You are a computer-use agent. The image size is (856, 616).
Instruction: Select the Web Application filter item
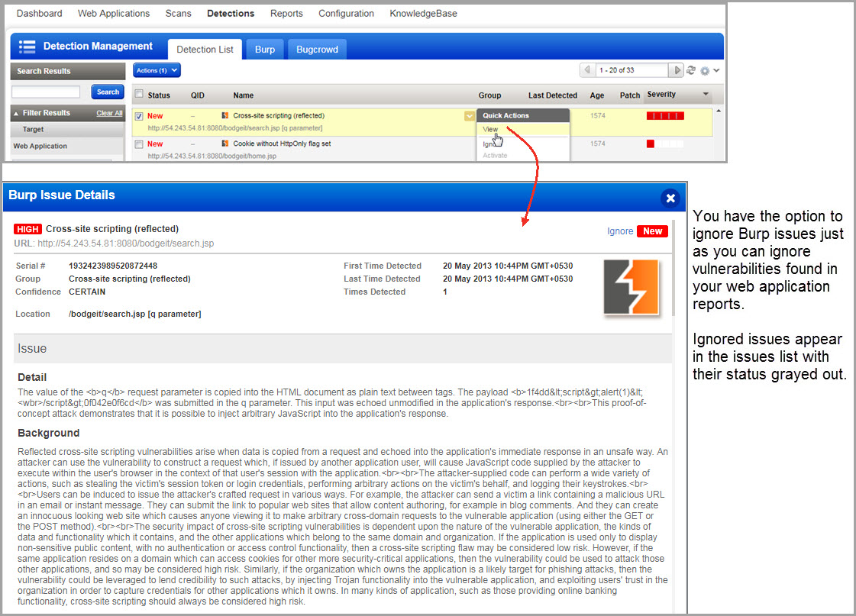click(x=40, y=147)
